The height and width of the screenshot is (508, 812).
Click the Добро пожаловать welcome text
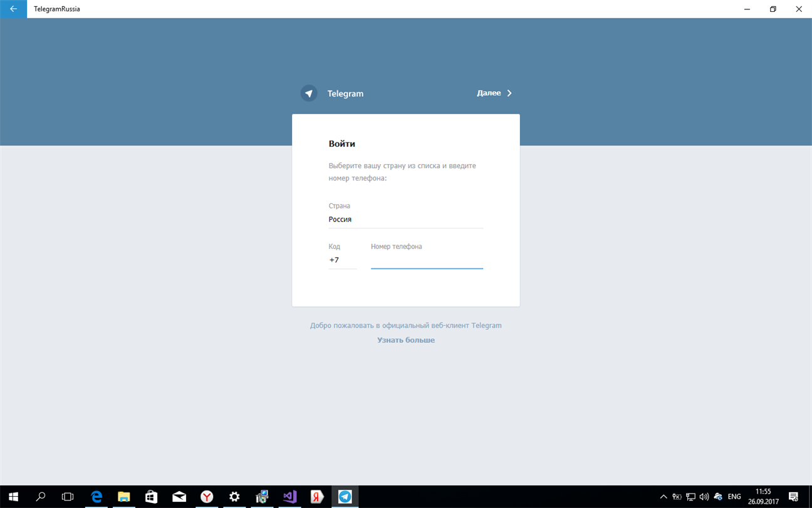pyautogui.click(x=406, y=325)
